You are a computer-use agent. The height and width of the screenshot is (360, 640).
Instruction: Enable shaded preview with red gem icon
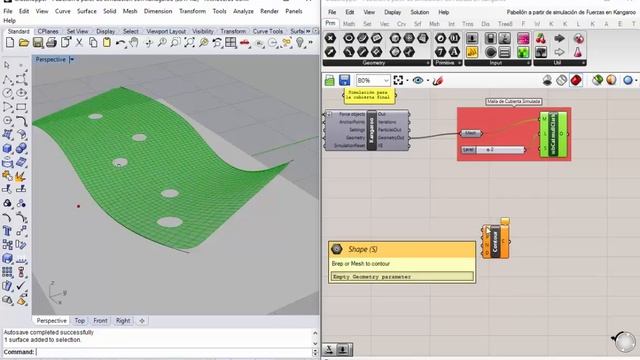pyautogui.click(x=576, y=80)
